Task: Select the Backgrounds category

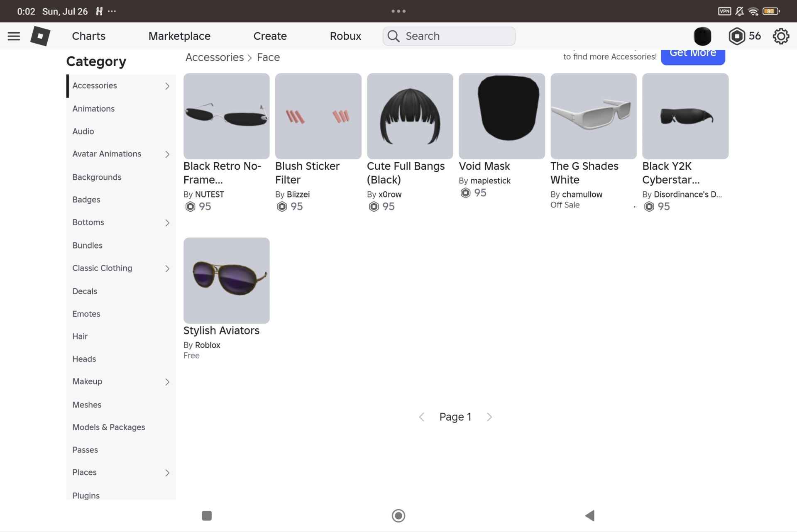Action: coord(121,177)
